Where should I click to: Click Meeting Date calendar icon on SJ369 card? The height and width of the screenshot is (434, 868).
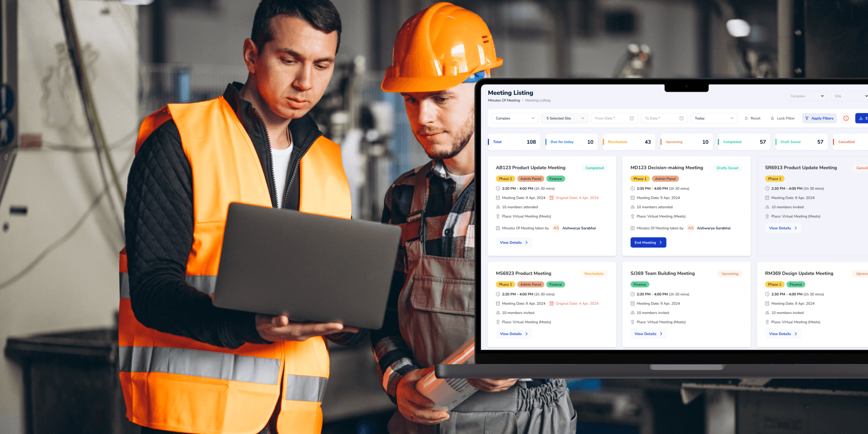(632, 303)
